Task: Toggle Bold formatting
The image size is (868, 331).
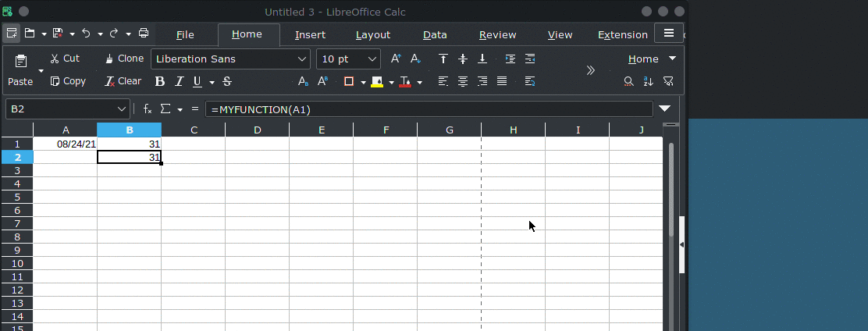Action: coord(160,81)
